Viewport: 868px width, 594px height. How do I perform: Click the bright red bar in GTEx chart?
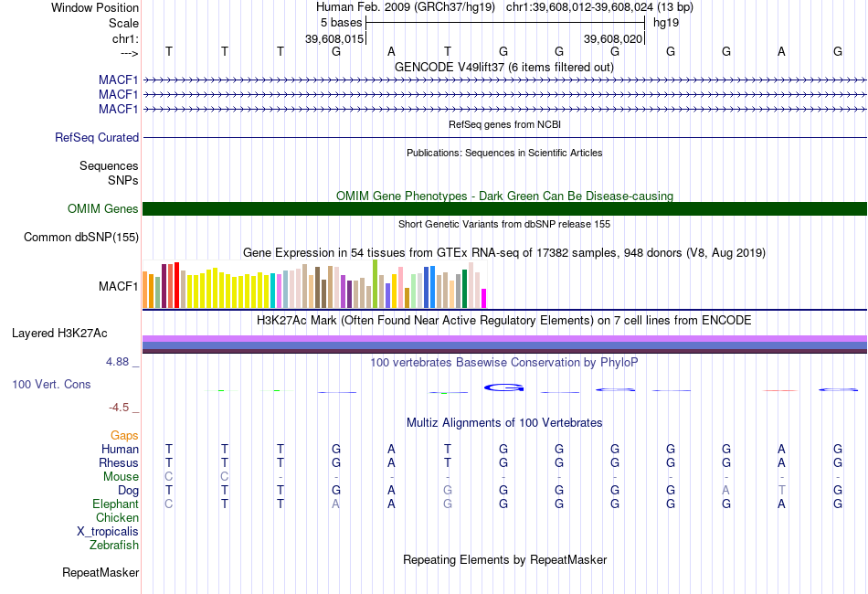coord(176,285)
